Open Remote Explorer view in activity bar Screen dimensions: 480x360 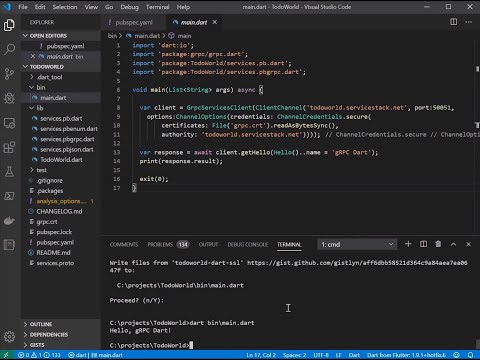point(9,123)
